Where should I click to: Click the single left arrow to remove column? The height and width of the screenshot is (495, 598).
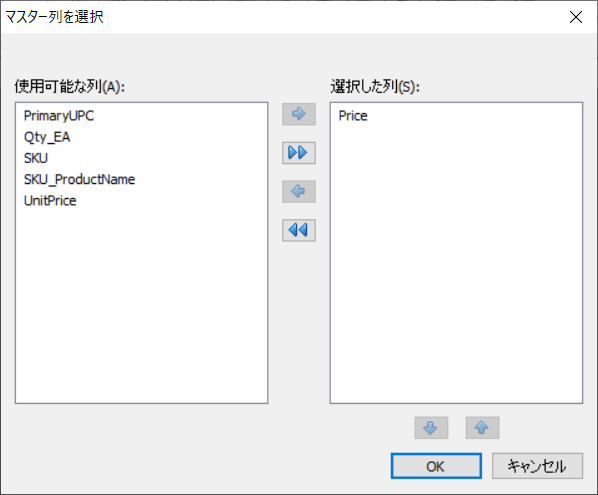point(299,191)
